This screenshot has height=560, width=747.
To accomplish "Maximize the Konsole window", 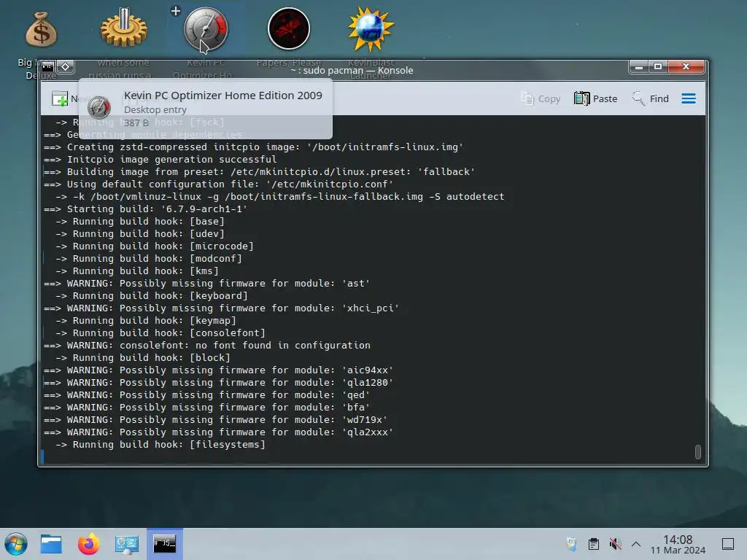I will (658, 66).
